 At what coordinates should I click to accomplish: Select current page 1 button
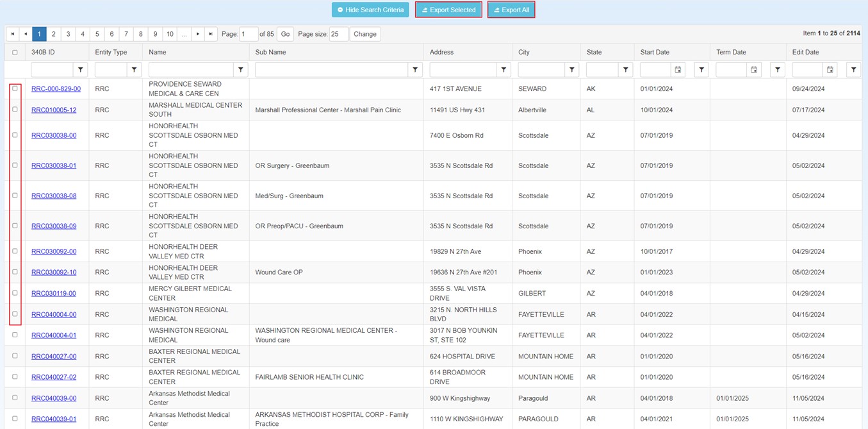39,34
